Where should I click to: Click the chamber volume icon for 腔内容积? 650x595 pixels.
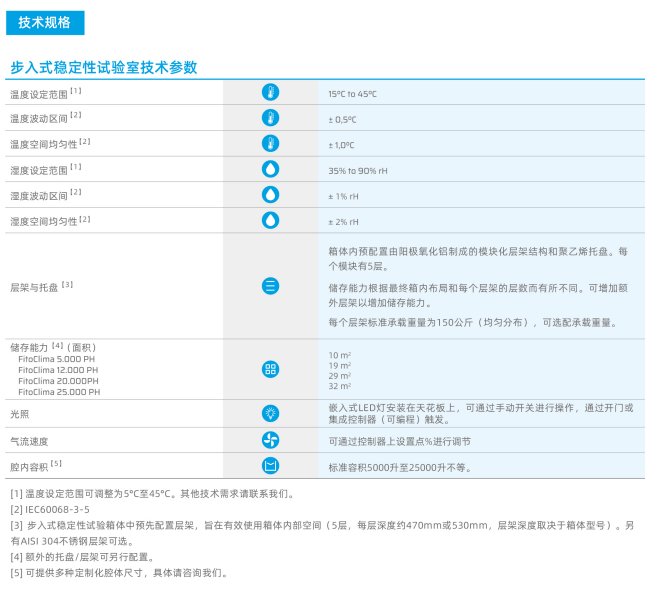(270, 466)
